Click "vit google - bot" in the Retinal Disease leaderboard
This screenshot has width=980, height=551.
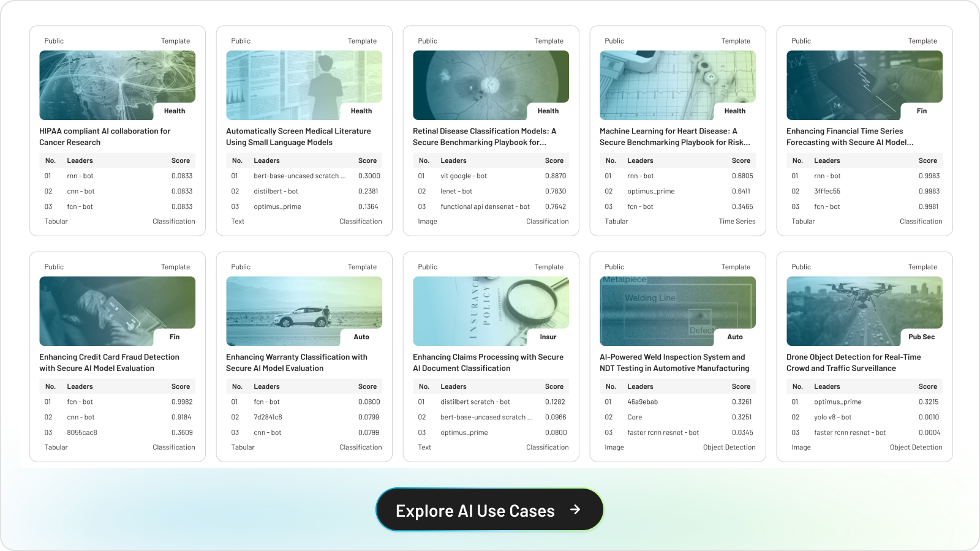point(464,176)
